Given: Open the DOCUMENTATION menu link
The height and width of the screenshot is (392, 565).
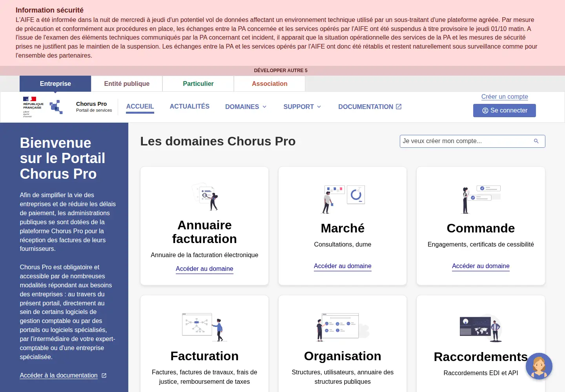Looking at the screenshot, I should [x=370, y=107].
